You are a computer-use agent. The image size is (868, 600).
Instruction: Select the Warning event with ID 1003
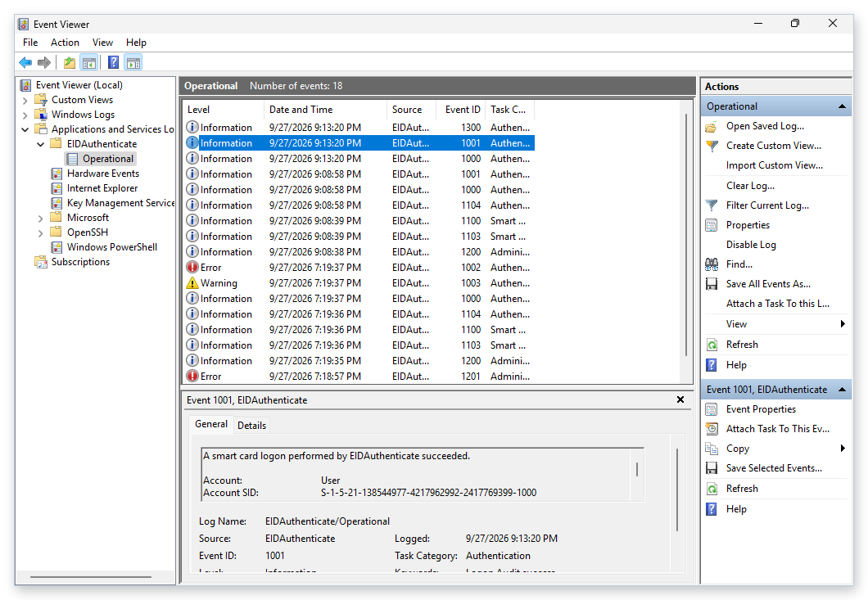359,283
